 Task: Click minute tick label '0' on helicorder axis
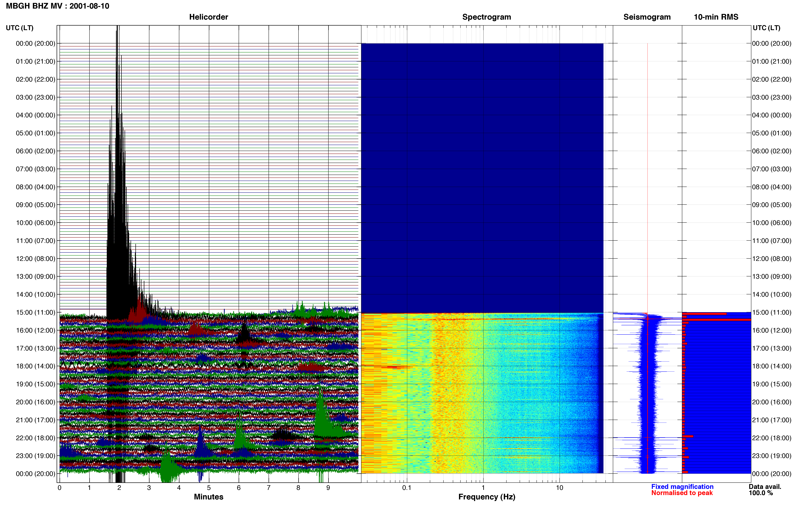[x=59, y=487]
